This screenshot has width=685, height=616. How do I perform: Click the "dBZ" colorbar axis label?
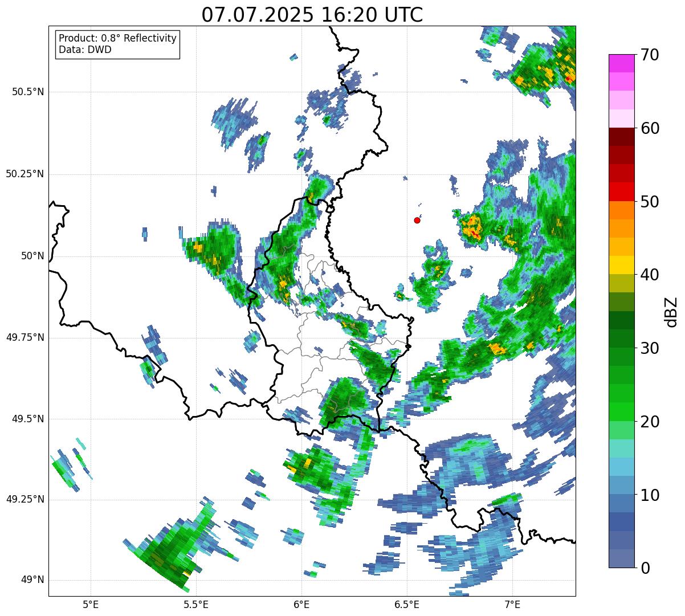tap(672, 311)
